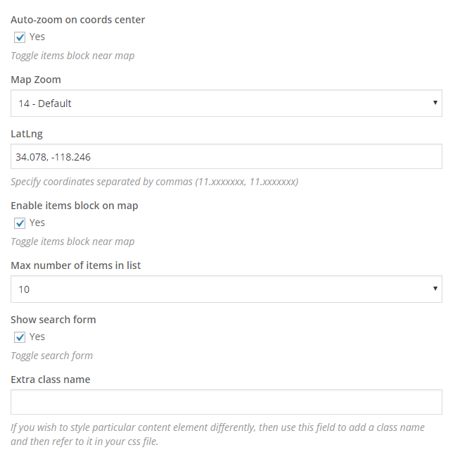
Task: Focus the LatLng coordinates input field
Action: 226,157
